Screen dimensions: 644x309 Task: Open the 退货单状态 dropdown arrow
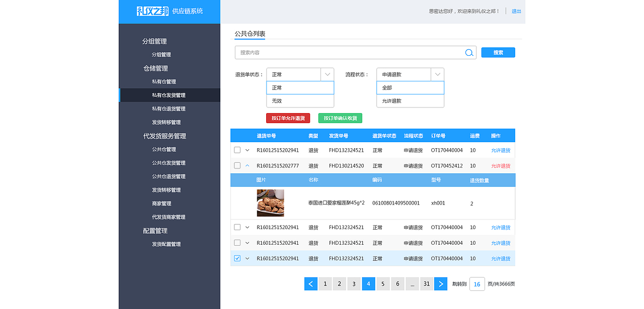tap(328, 74)
